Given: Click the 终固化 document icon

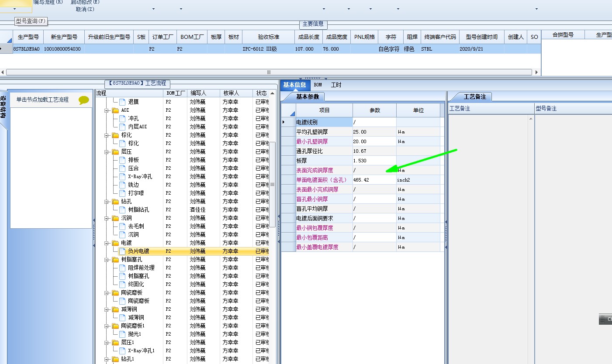Looking at the screenshot, I should (x=122, y=284).
